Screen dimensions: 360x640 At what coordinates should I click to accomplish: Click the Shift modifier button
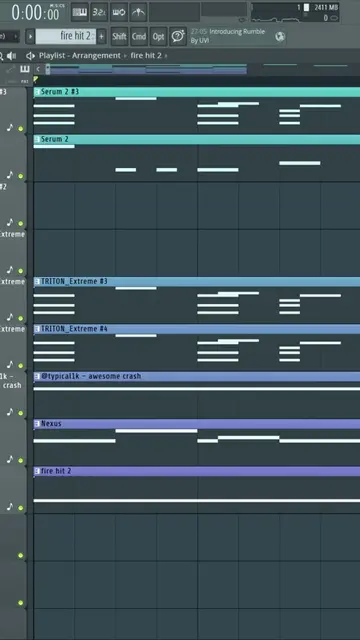click(x=119, y=36)
